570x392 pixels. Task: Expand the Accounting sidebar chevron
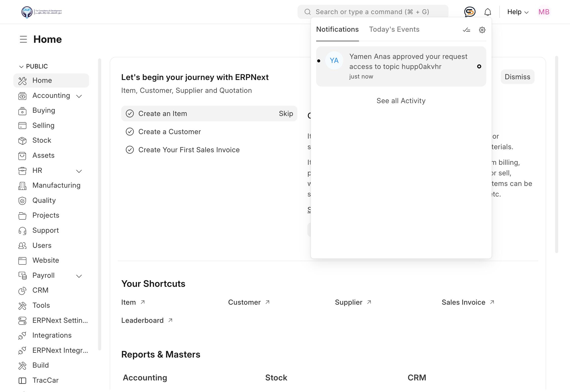pyautogui.click(x=79, y=96)
